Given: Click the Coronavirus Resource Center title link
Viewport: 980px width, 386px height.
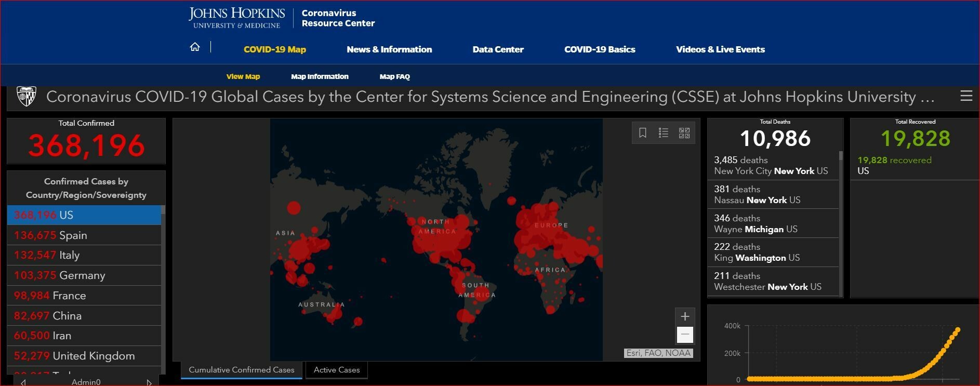Looking at the screenshot, I should coord(338,18).
